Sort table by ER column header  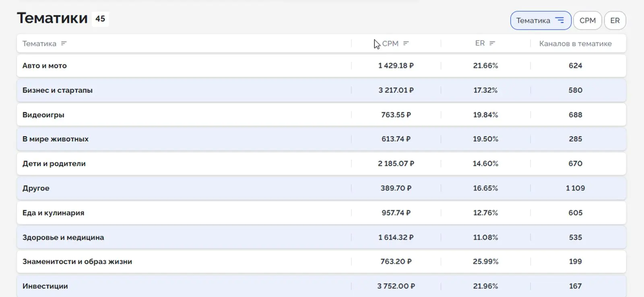[480, 43]
